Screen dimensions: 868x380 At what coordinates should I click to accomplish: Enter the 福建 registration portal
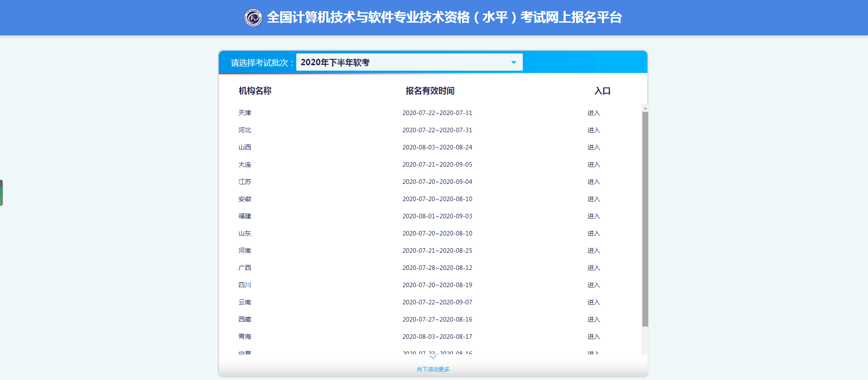coord(593,216)
